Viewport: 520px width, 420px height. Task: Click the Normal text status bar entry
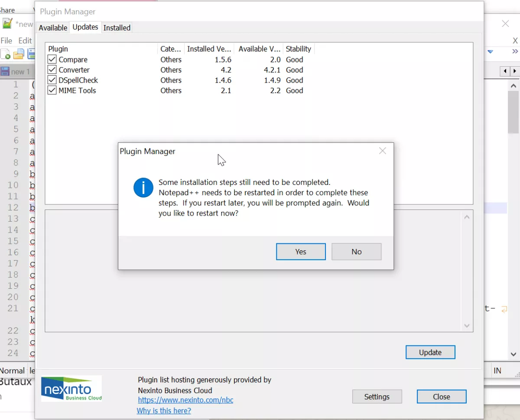pos(13,371)
